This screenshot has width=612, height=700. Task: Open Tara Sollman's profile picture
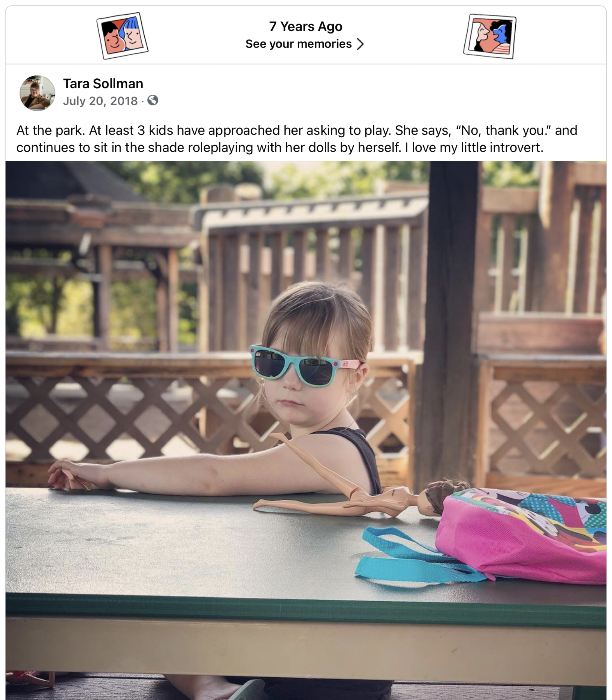click(x=37, y=93)
